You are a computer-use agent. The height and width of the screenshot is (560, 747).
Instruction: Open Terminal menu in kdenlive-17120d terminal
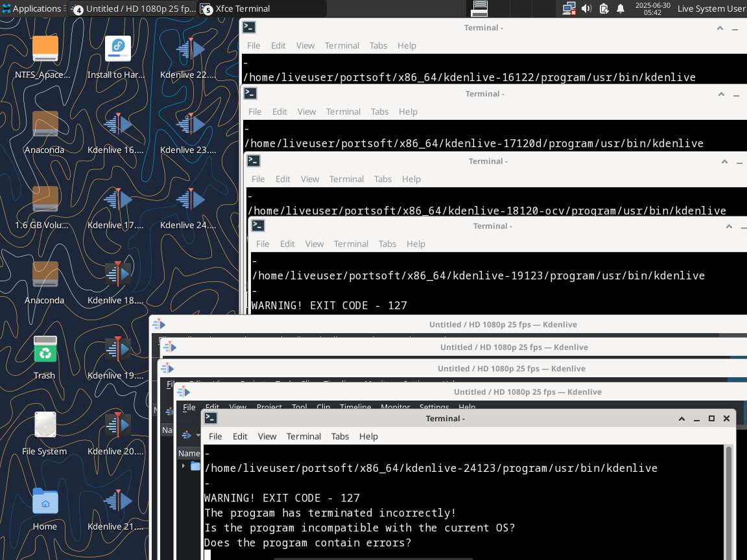(x=343, y=111)
